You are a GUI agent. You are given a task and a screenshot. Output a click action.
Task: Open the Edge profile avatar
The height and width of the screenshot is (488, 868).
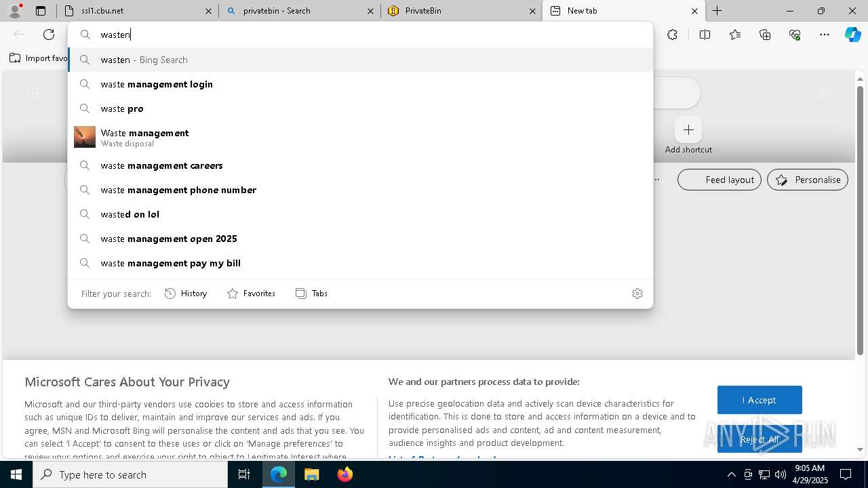14,10
